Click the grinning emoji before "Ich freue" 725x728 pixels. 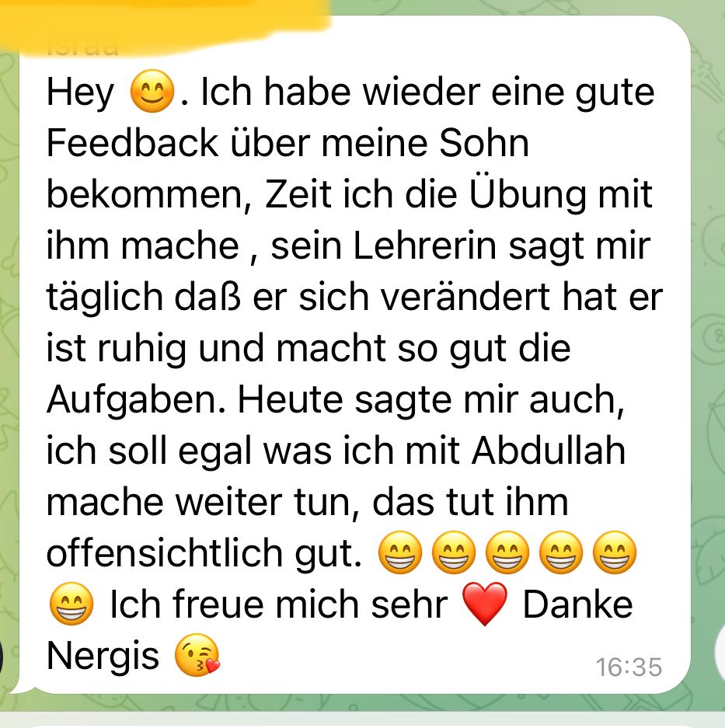71,604
